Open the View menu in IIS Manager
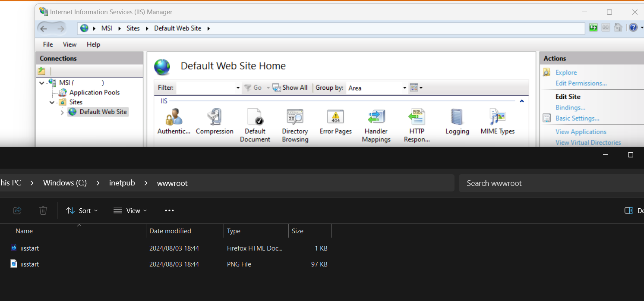This screenshot has width=644, height=301. pyautogui.click(x=69, y=44)
